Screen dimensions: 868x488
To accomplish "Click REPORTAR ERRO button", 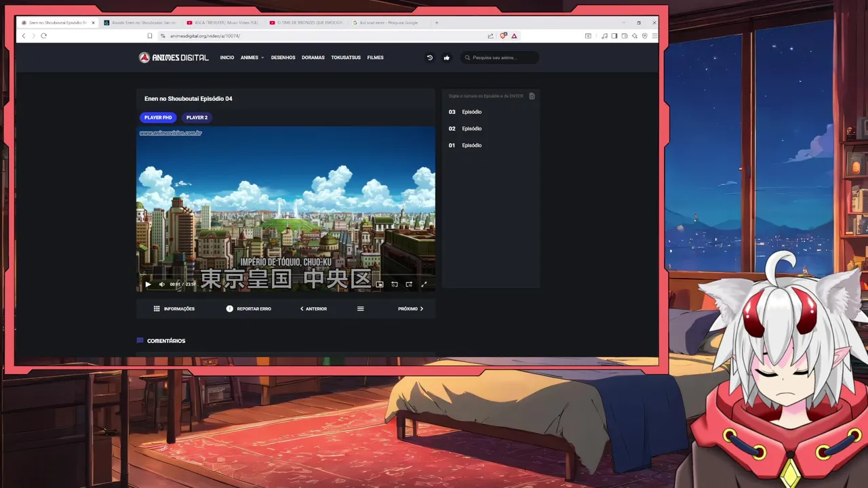I will pos(248,309).
